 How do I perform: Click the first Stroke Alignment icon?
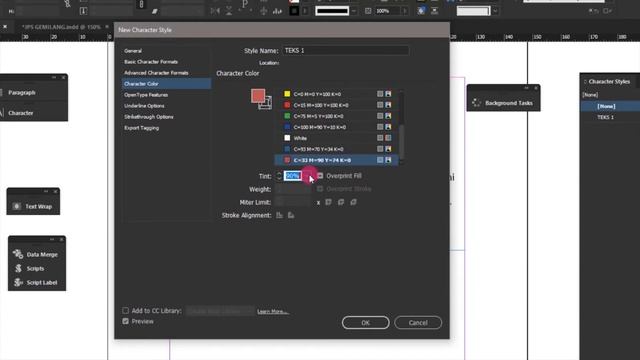(x=280, y=215)
